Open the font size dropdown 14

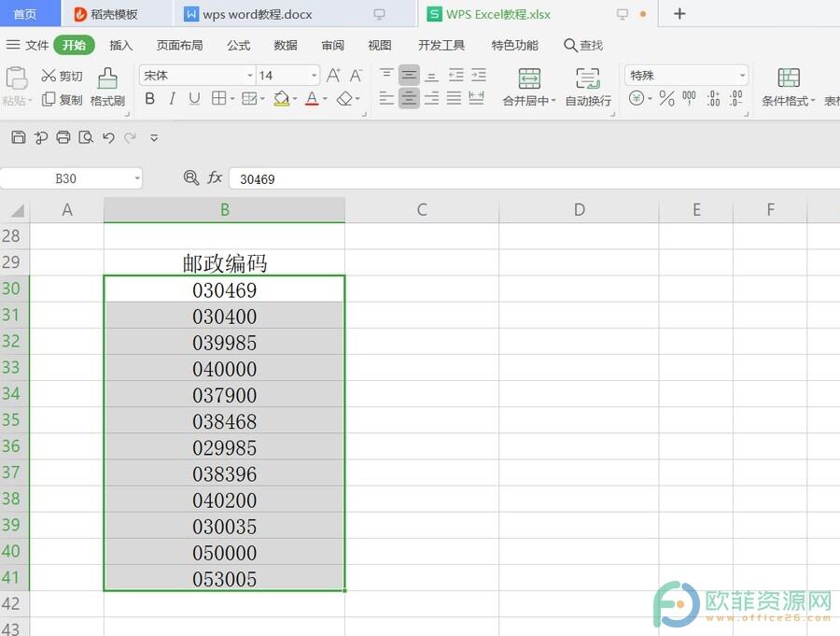314,76
